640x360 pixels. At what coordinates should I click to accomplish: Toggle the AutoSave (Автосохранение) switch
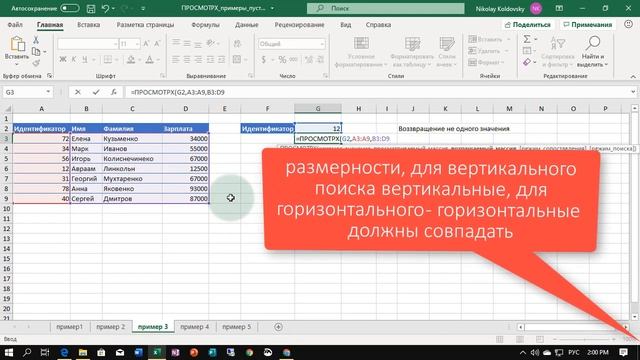point(69,8)
